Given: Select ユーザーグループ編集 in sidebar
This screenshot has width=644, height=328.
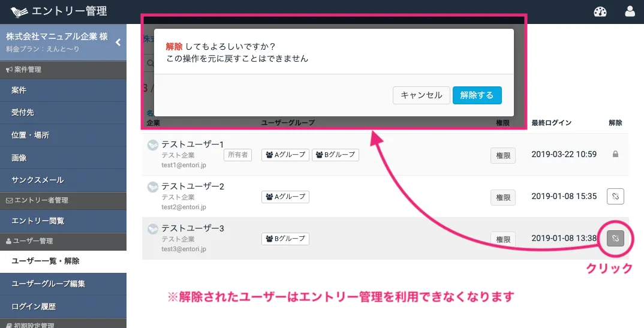Looking at the screenshot, I should 48,284.
